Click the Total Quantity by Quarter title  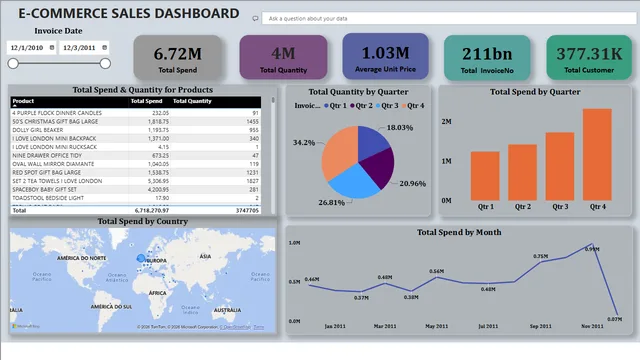click(x=358, y=92)
